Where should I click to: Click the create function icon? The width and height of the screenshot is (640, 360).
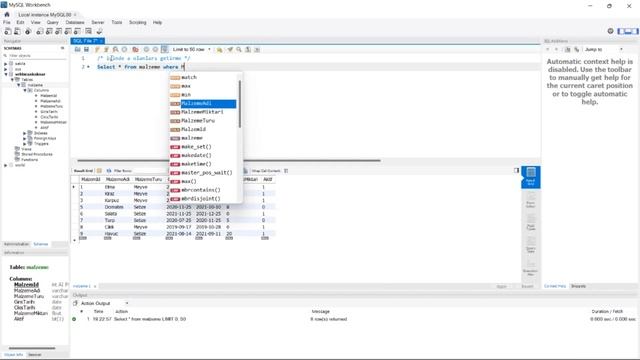coord(77,31)
